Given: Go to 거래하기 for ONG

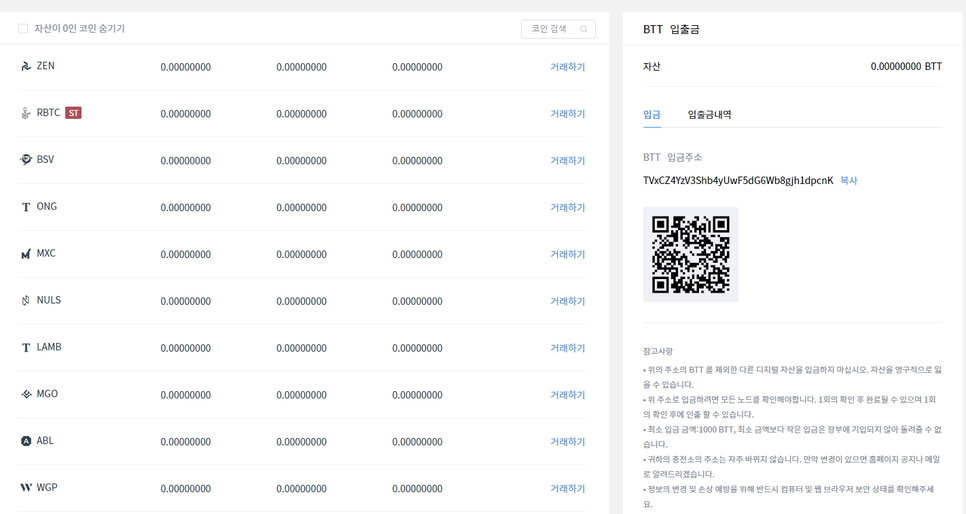Looking at the screenshot, I should coord(567,207).
